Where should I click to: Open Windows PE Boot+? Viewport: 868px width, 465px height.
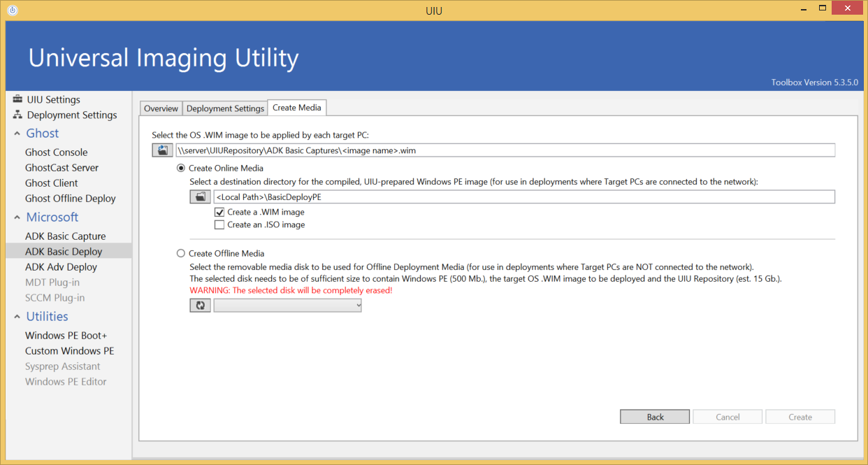point(66,336)
